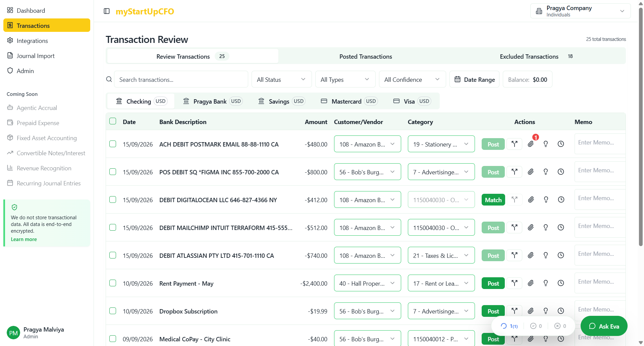Toggle the sidebar collapse icon
The height and width of the screenshot is (346, 644).
coord(107,11)
